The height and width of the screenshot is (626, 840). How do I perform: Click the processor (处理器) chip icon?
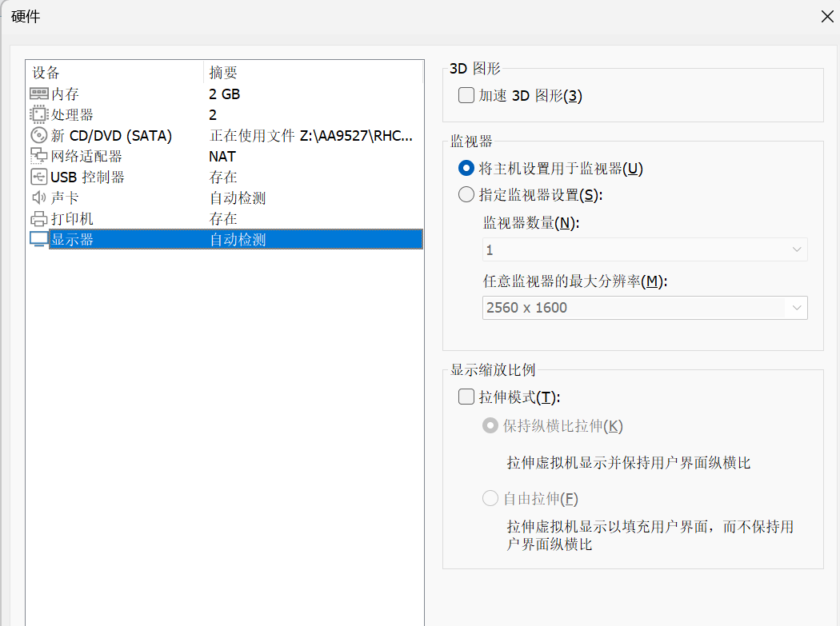[x=38, y=114]
